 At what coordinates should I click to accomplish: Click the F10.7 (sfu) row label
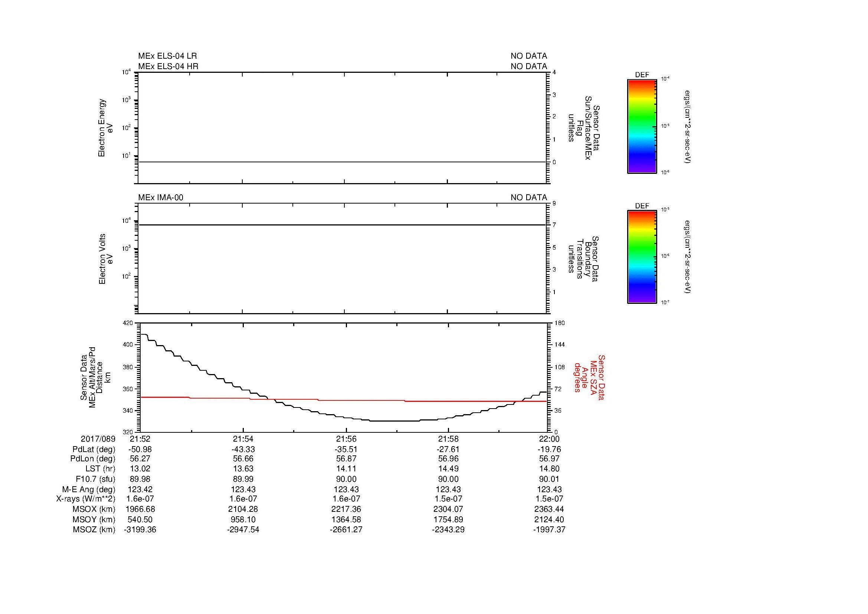click(95, 479)
